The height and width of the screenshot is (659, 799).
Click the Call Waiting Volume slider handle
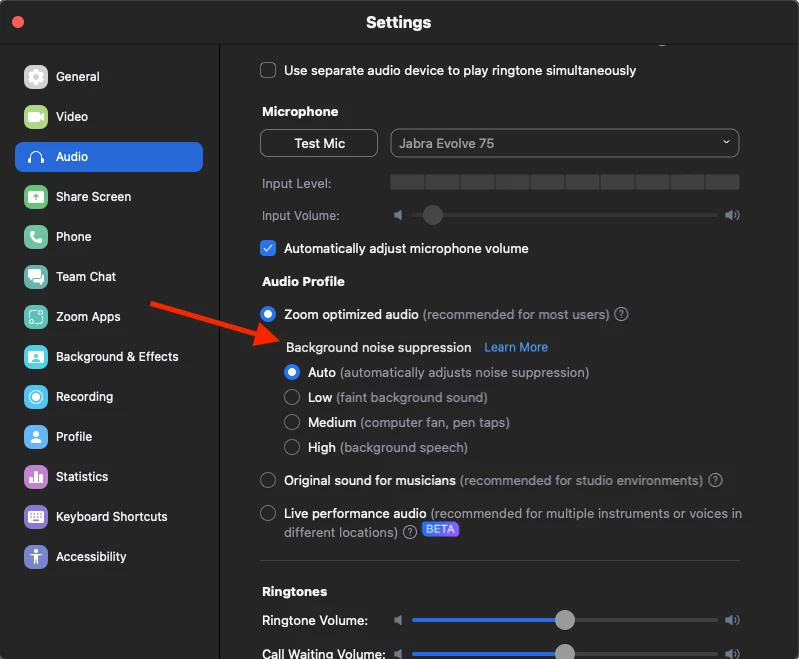point(565,652)
